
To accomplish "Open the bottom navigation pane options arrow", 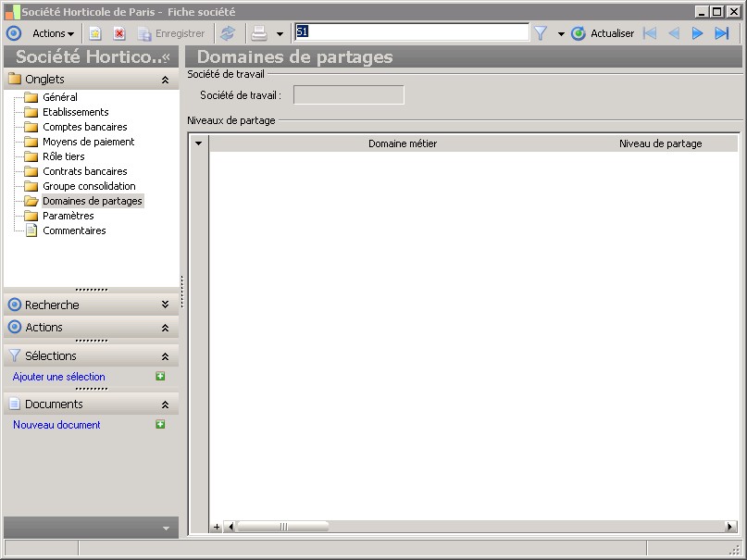I will pyautogui.click(x=166, y=529).
